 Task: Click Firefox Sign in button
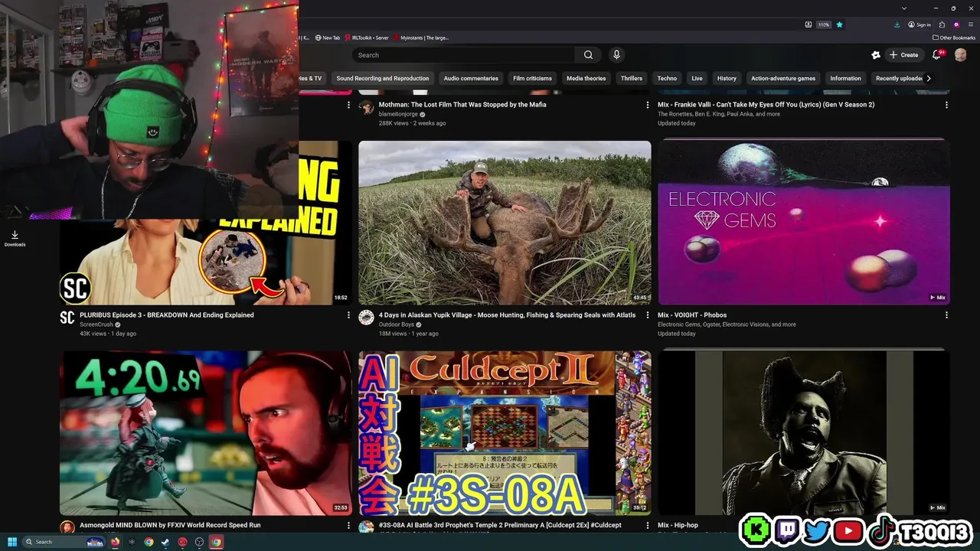click(920, 24)
